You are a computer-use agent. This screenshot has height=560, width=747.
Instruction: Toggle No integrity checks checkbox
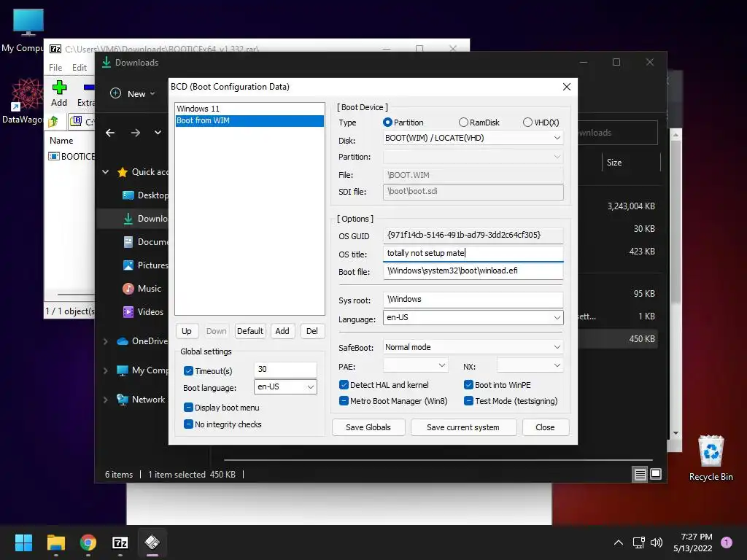(x=188, y=424)
